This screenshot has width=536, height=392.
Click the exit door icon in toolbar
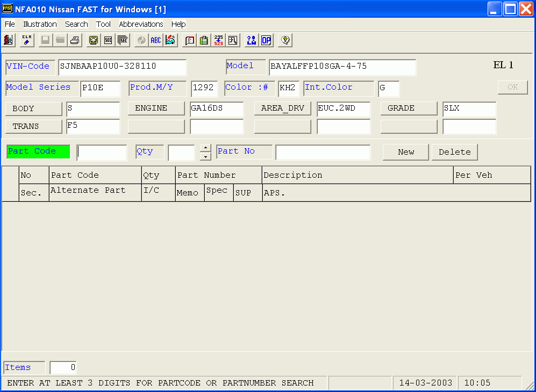[x=9, y=40]
